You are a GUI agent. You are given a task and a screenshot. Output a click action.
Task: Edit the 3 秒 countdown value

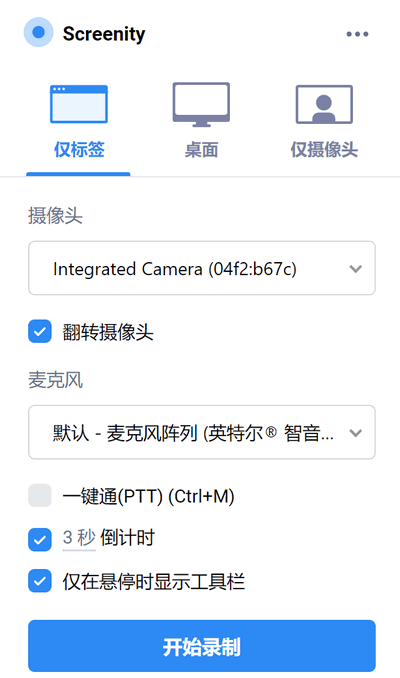coord(79,538)
